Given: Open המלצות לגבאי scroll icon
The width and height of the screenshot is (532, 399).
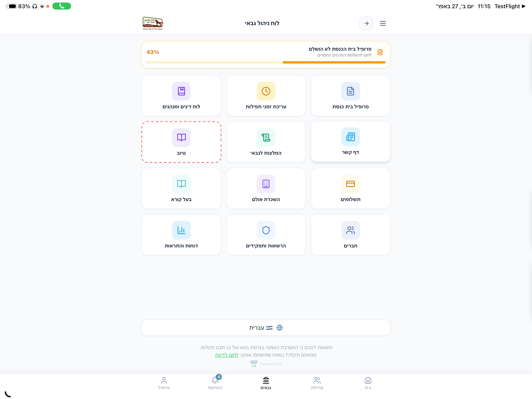Looking at the screenshot, I should tap(266, 137).
